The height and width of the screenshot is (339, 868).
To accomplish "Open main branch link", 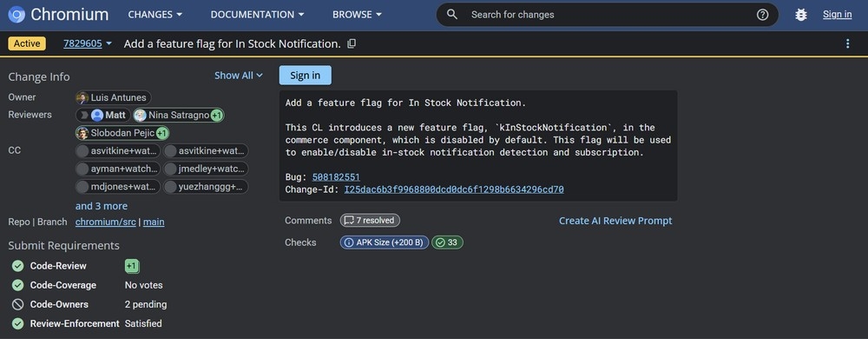I will click(154, 223).
